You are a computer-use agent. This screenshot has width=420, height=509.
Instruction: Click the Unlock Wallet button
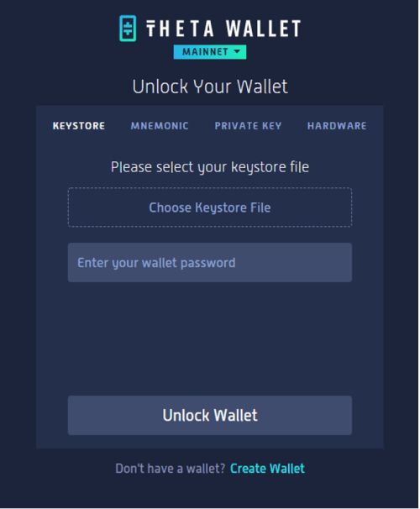pyautogui.click(x=210, y=416)
